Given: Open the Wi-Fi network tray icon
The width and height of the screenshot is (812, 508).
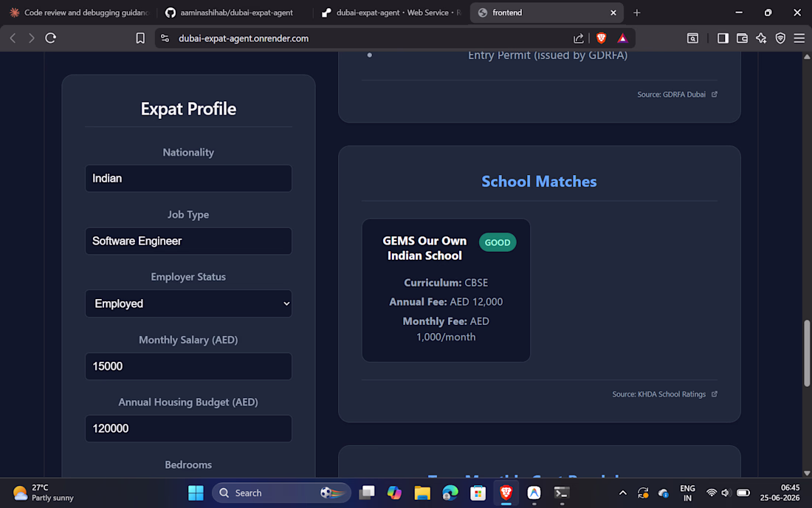Looking at the screenshot, I should (712, 493).
